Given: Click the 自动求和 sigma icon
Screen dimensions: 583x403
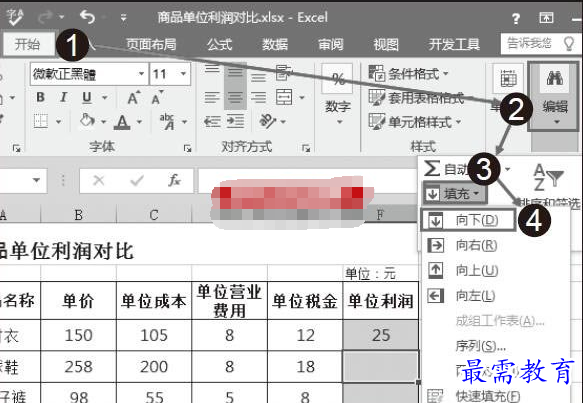Looking at the screenshot, I should [x=432, y=168].
